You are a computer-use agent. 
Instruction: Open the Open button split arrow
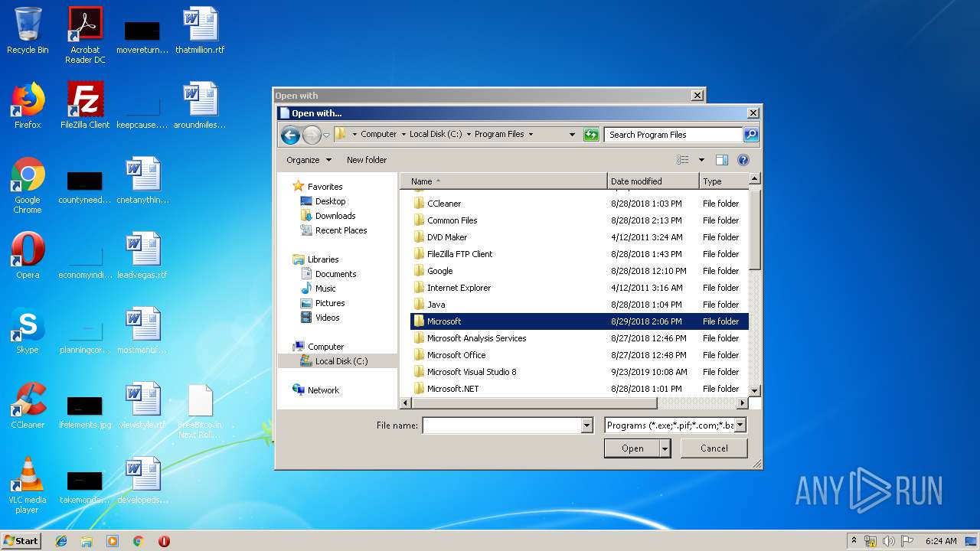click(x=665, y=448)
